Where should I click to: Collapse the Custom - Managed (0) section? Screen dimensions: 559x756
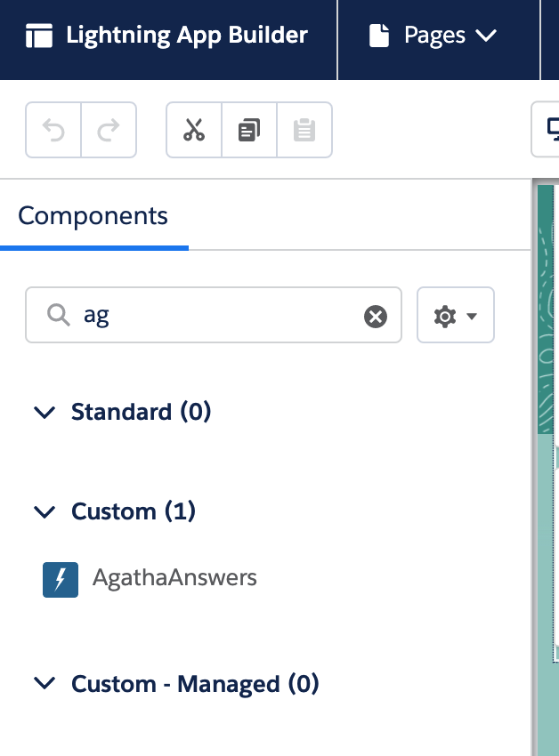tap(45, 683)
